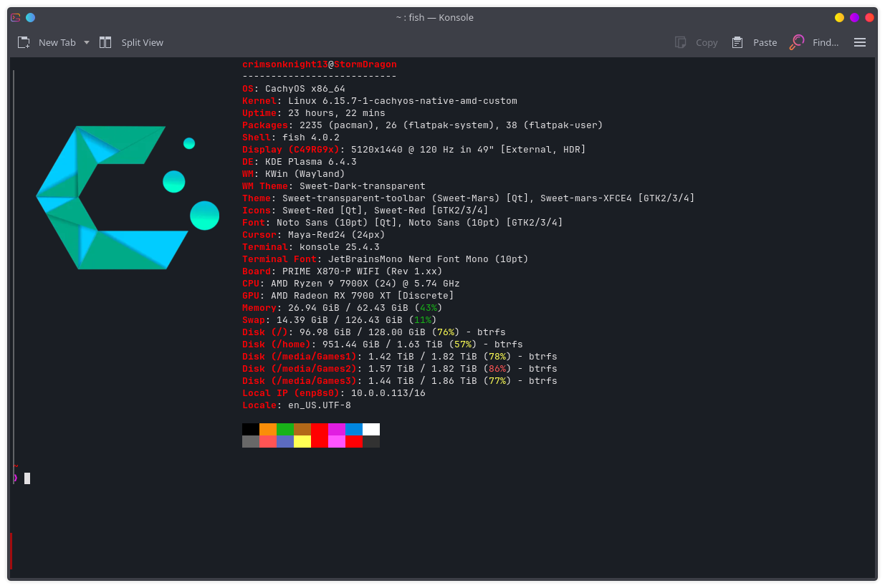885x588 pixels.
Task: Expand the New Tab dropdown arrow
Action: 87,42
